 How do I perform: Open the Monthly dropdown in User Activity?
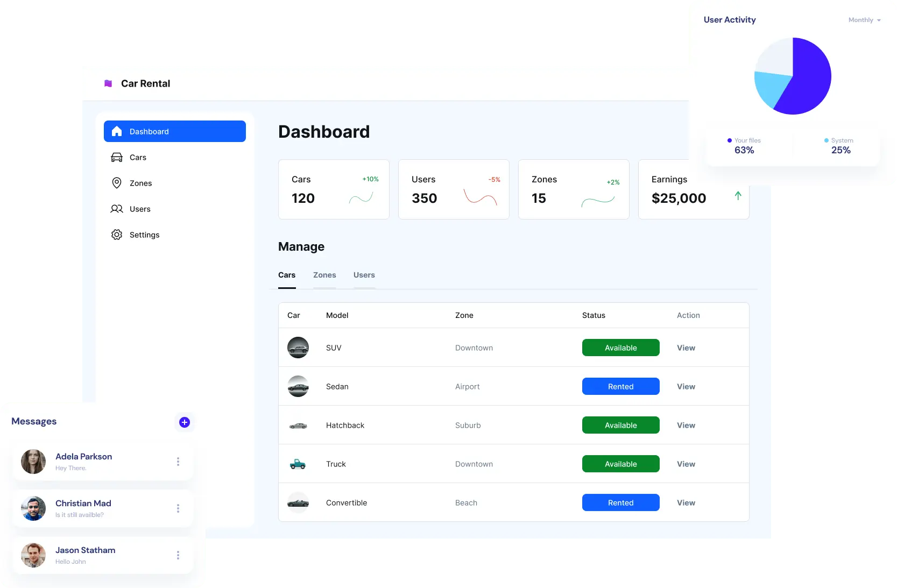click(864, 20)
